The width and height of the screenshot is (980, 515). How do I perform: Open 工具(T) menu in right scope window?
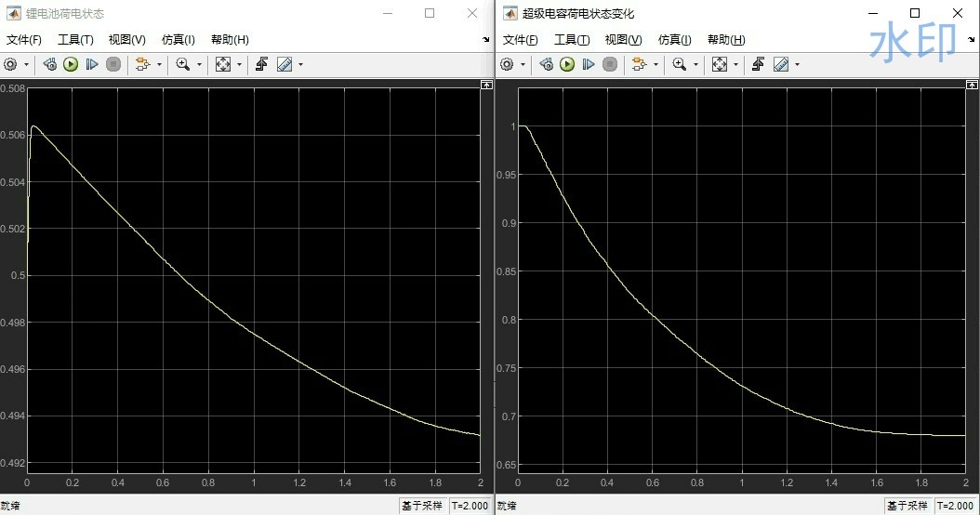tap(572, 39)
